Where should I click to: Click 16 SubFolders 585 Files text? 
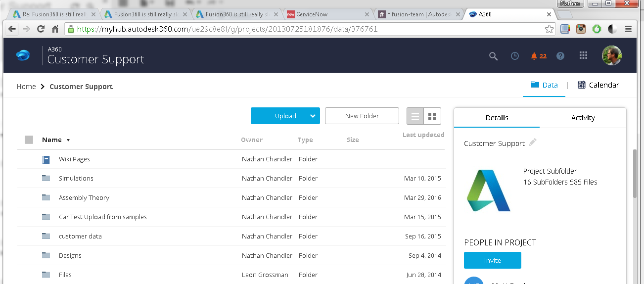(560, 182)
